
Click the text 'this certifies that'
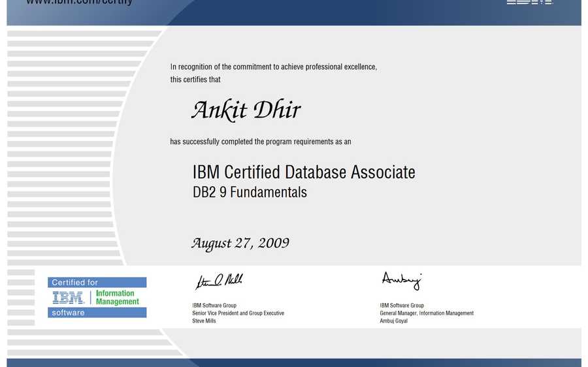[195, 80]
